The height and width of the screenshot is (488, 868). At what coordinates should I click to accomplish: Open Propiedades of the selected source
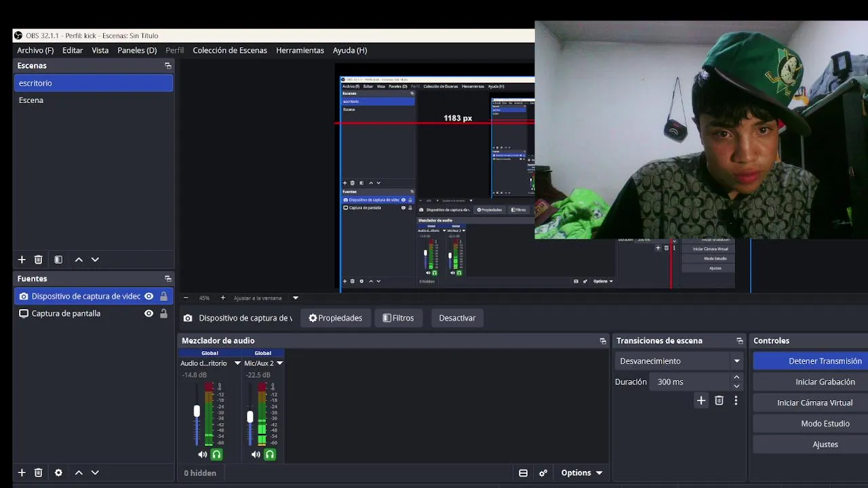335,318
